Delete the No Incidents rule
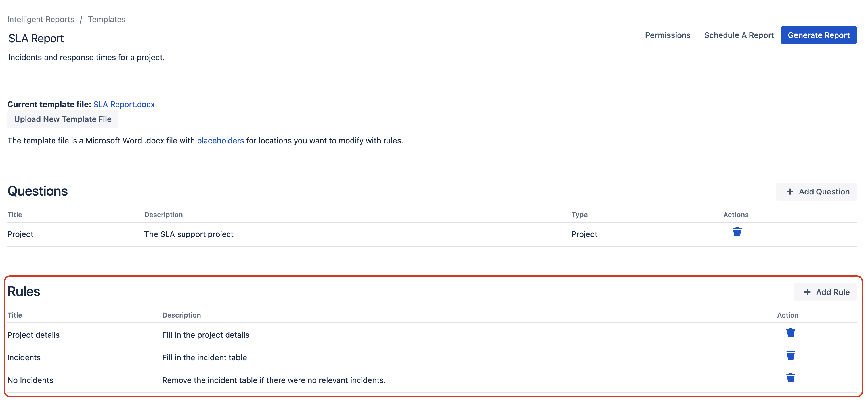Viewport: 868px width, 402px height. pos(790,378)
